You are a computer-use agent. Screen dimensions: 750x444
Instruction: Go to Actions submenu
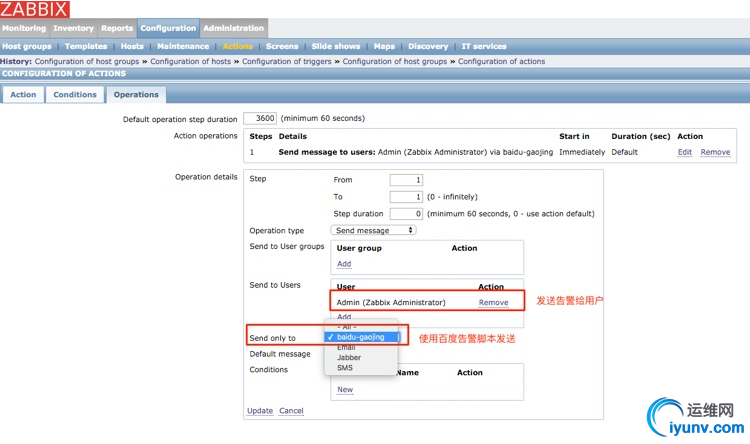pyautogui.click(x=238, y=46)
